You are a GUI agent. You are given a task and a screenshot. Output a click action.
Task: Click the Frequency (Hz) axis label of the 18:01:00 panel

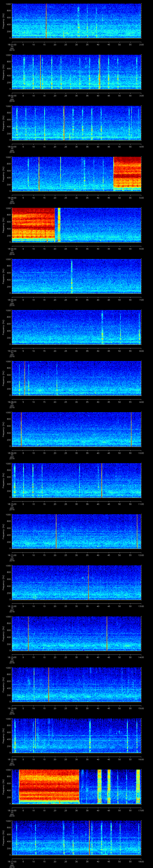coord(3,21)
